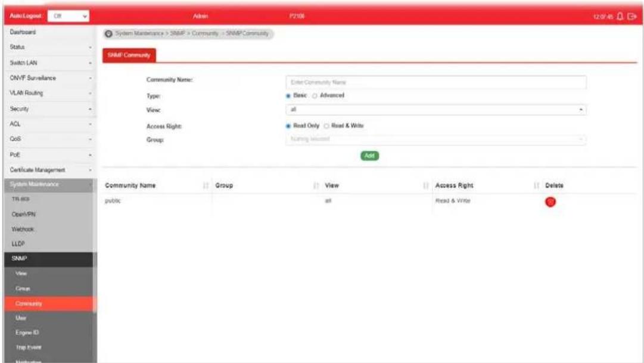
Task: Click the Community breadcrumb link
Action: [205, 33]
